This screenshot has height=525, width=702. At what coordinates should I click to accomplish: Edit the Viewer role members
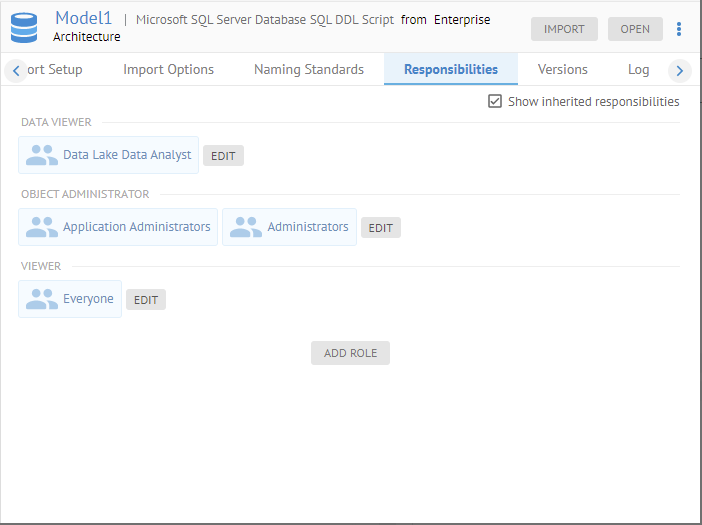(x=146, y=300)
